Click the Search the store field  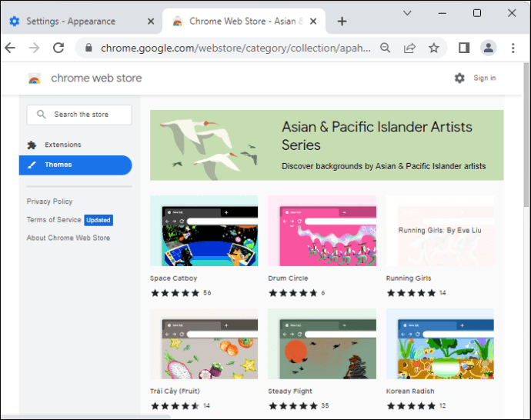click(x=79, y=115)
